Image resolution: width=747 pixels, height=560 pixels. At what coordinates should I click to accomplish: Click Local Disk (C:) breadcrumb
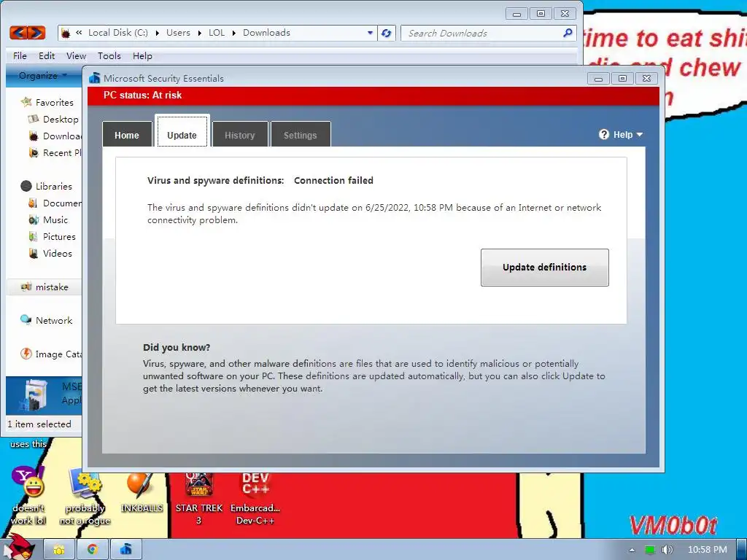[x=118, y=32]
